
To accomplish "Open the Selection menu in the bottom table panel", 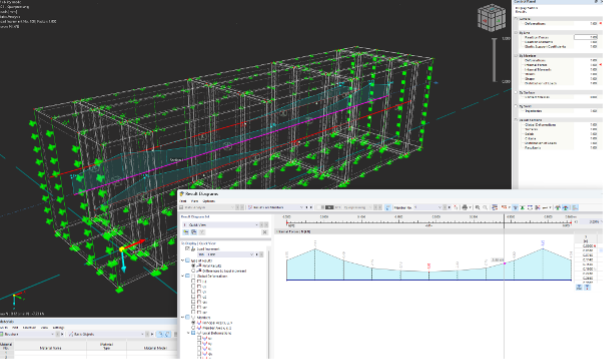I will pyautogui.click(x=29, y=328).
